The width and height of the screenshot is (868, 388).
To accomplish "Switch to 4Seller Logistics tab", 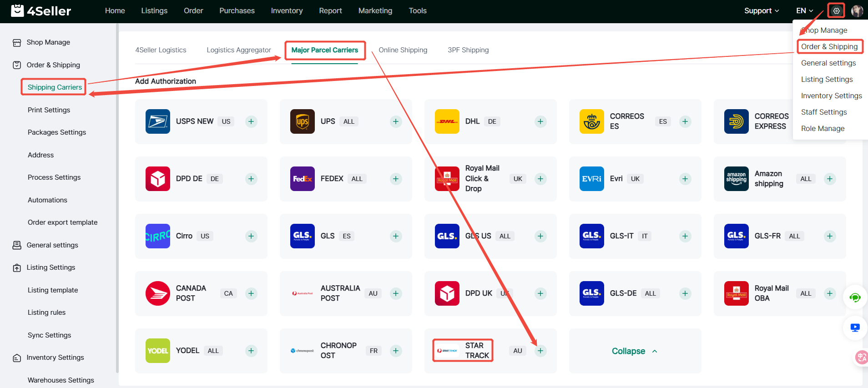I will pyautogui.click(x=161, y=50).
